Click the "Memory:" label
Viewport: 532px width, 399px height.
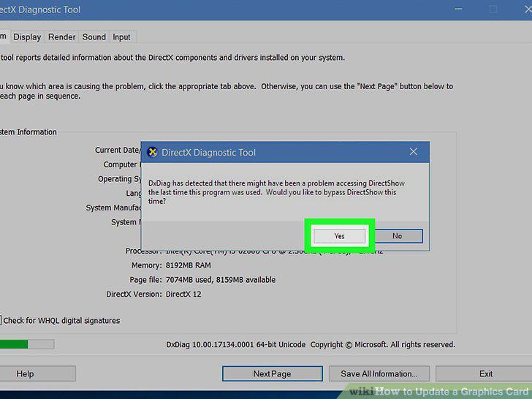147,265
